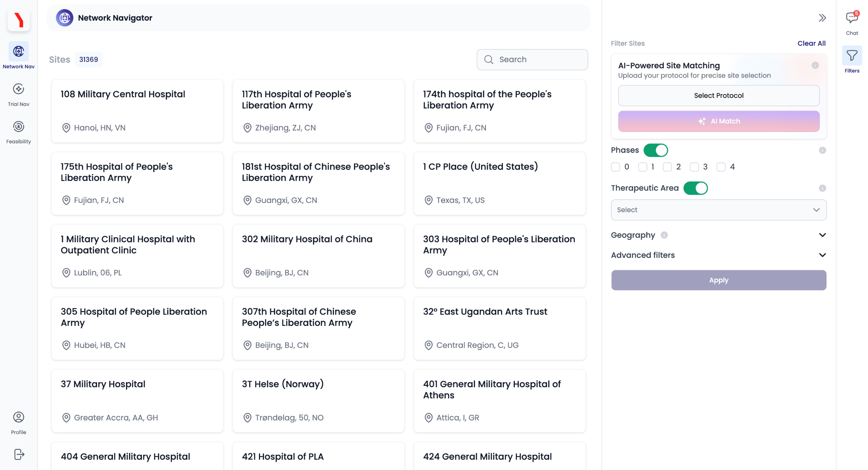Click info icon for AI-Powered Site Matching

tap(815, 65)
